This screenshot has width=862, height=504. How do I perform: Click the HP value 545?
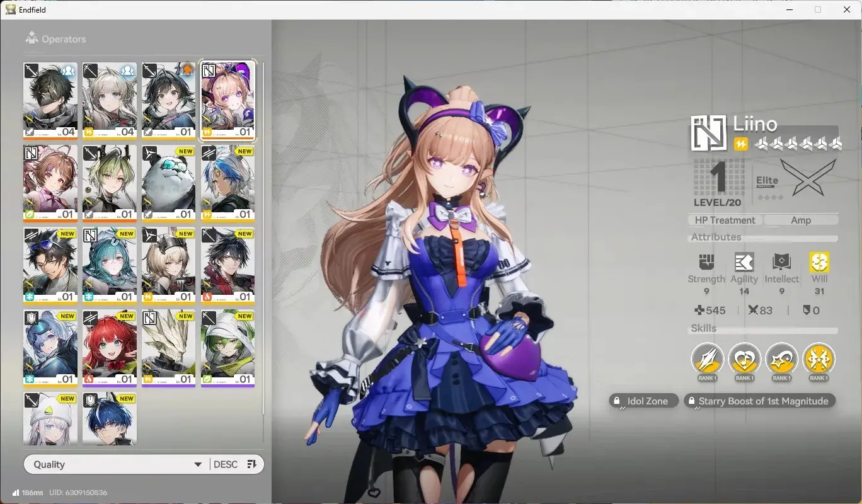710,310
